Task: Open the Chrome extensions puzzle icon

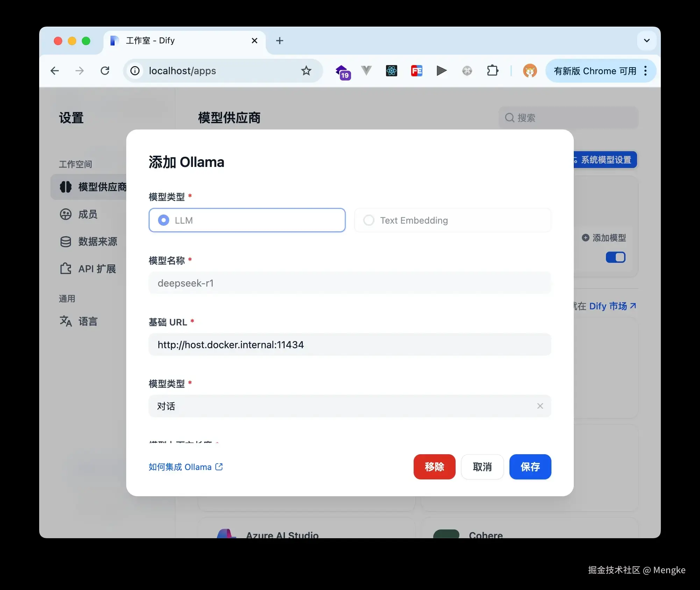Action: [x=492, y=71]
